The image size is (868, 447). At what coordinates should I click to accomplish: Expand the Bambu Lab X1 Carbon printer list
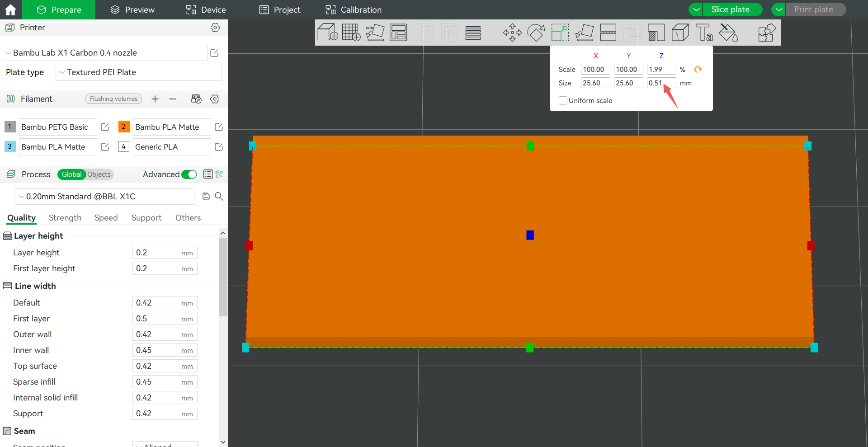(105, 53)
